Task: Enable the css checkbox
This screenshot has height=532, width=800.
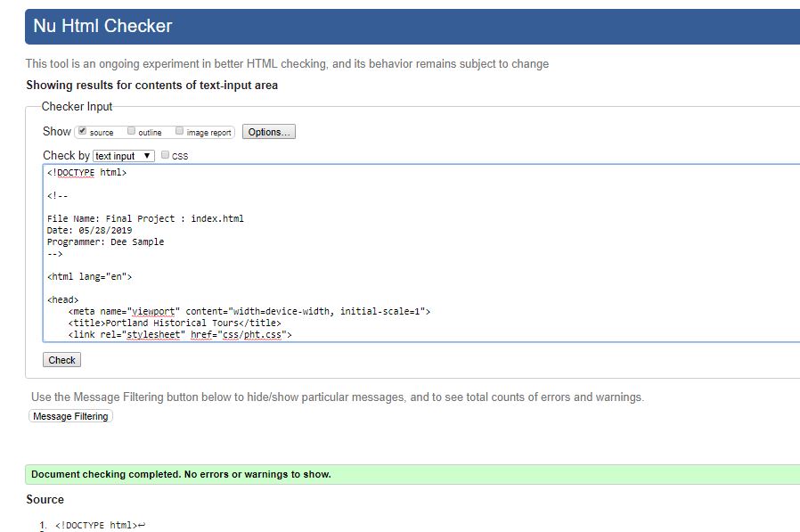Action: pos(165,155)
